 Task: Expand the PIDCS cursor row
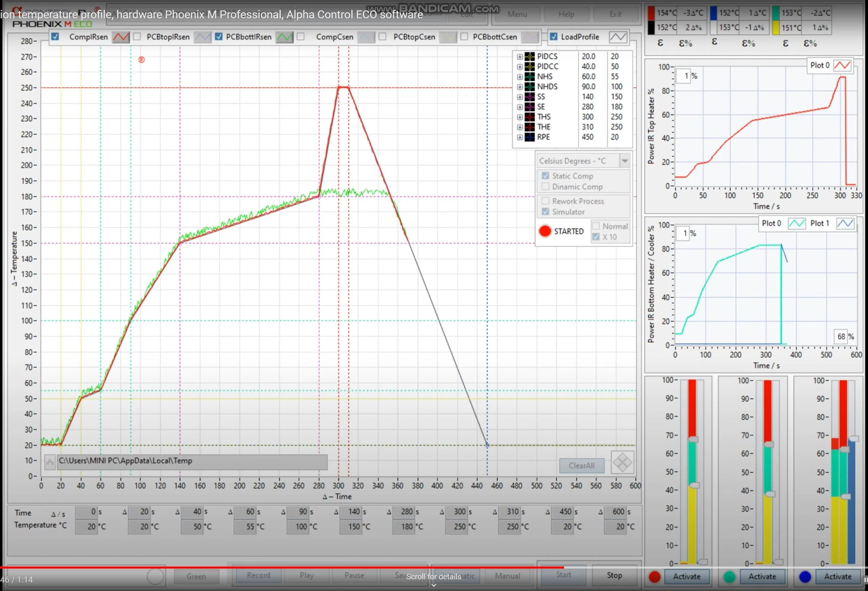point(519,57)
